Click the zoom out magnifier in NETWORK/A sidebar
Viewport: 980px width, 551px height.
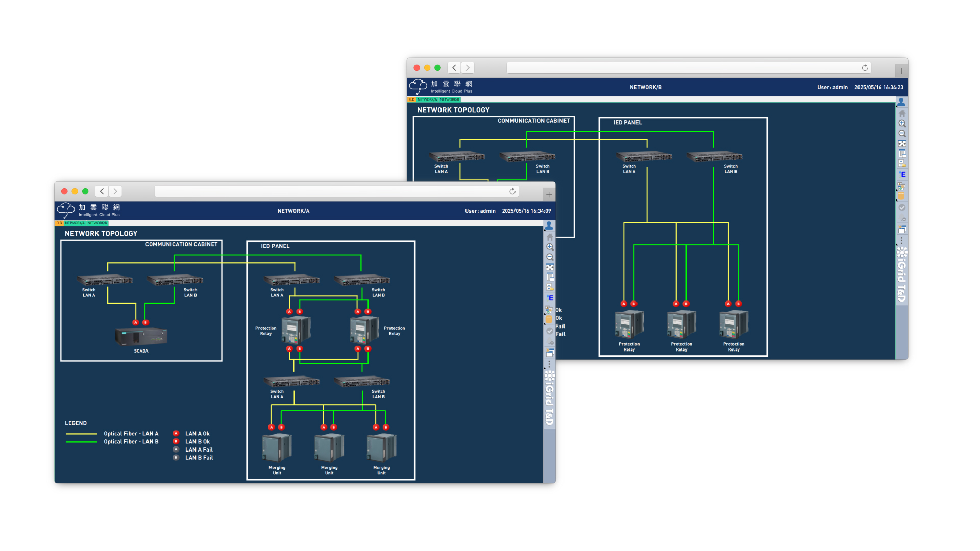(x=550, y=257)
